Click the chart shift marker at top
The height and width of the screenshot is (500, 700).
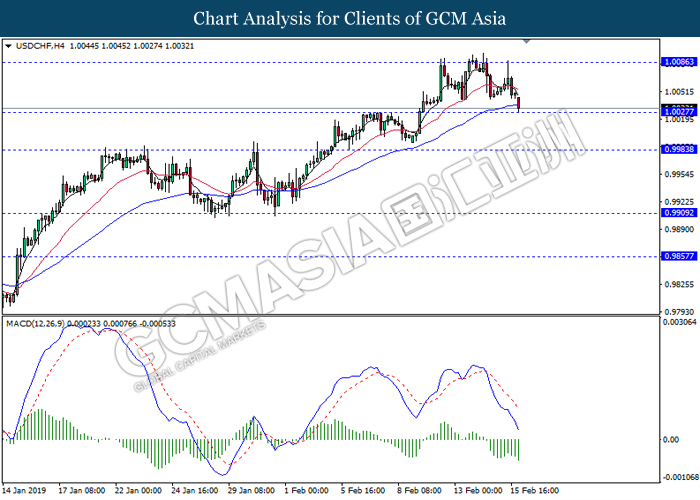(x=526, y=42)
